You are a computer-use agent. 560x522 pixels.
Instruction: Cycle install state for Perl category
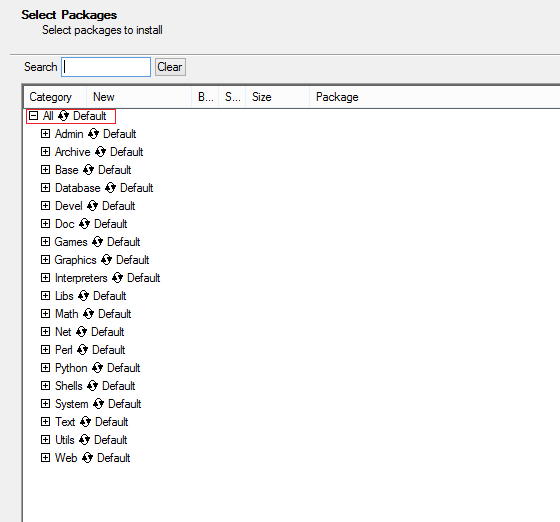pos(82,350)
